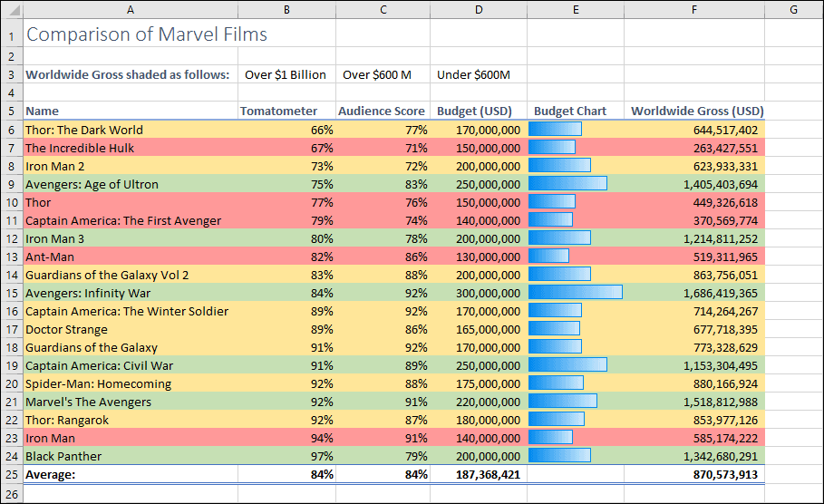Click the Ant-Man budget data bar

pyautogui.click(x=548, y=256)
